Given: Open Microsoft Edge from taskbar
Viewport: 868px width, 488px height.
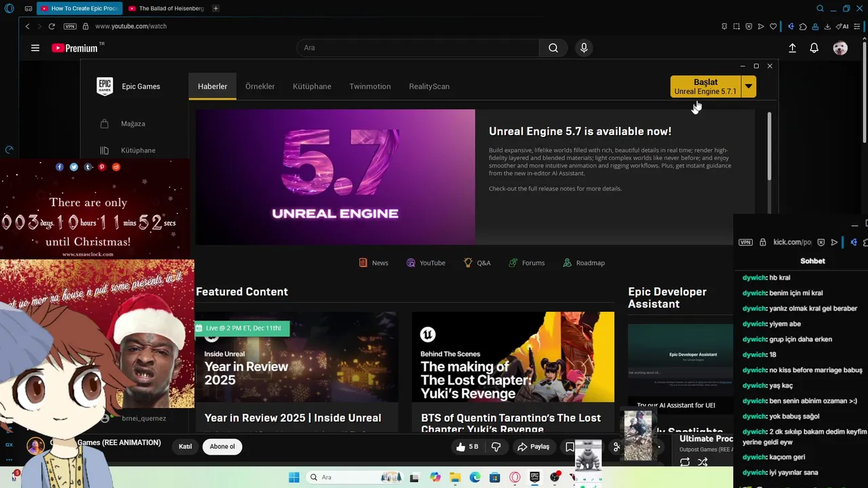Looking at the screenshot, I should pos(475,477).
